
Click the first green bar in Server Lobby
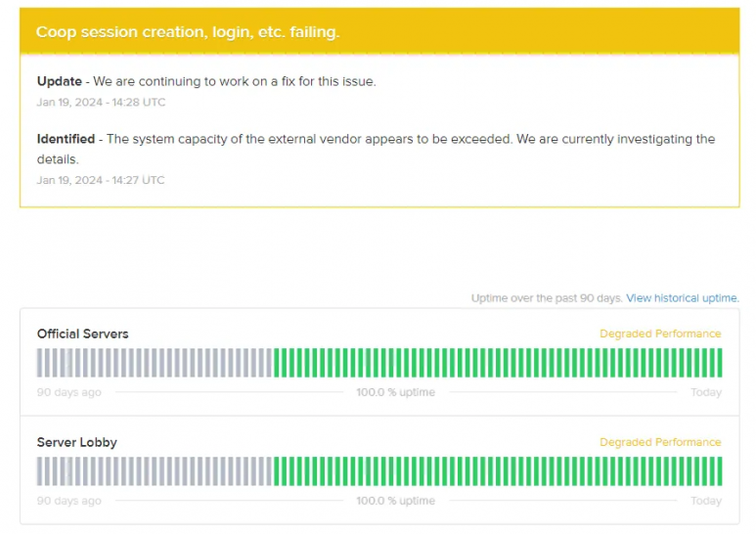click(277, 471)
